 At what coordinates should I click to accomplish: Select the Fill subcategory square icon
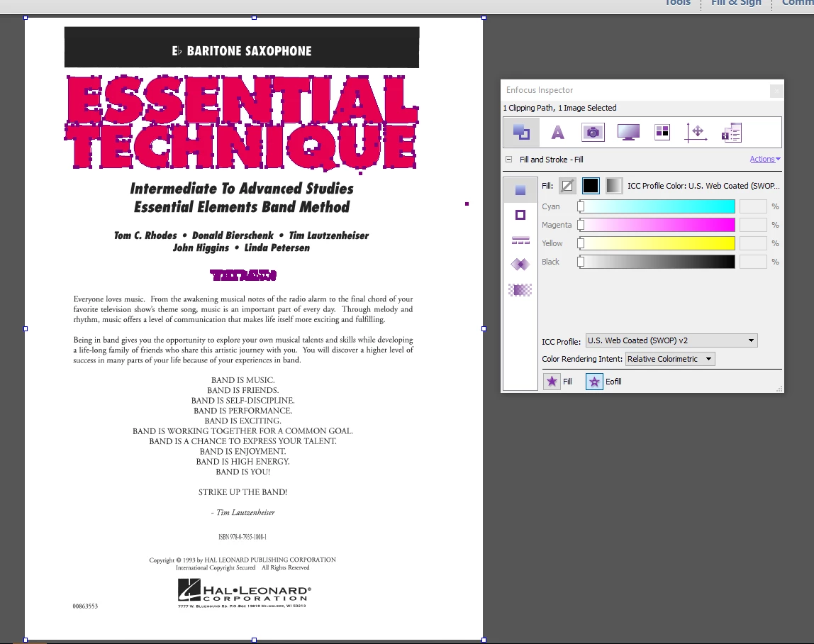520,190
